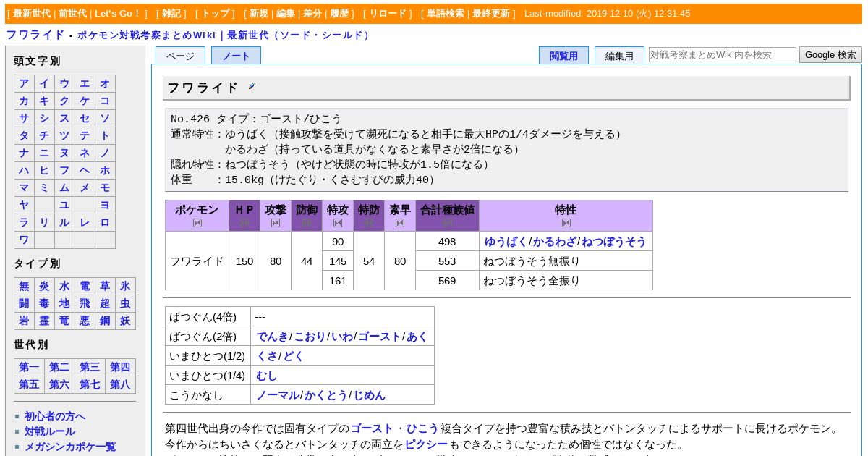The width and height of the screenshot is (868, 456).
Task: Sort table by ＨＰ column icon
Action: 244,223
